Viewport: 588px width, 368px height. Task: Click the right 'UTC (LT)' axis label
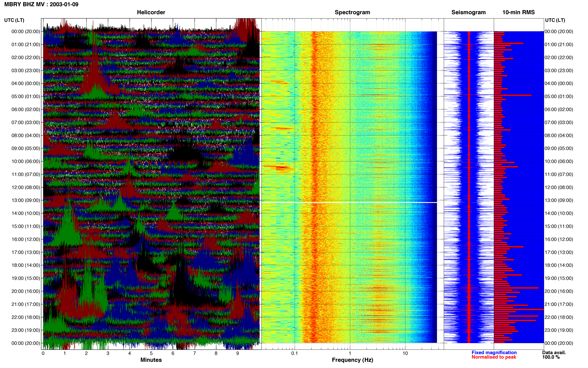point(555,20)
